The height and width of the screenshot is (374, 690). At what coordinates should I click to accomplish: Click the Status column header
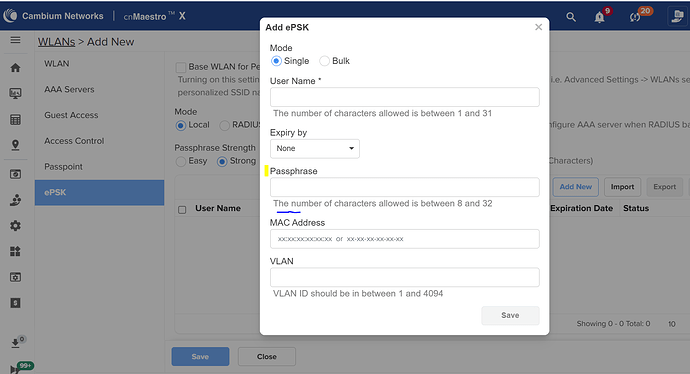tap(636, 209)
